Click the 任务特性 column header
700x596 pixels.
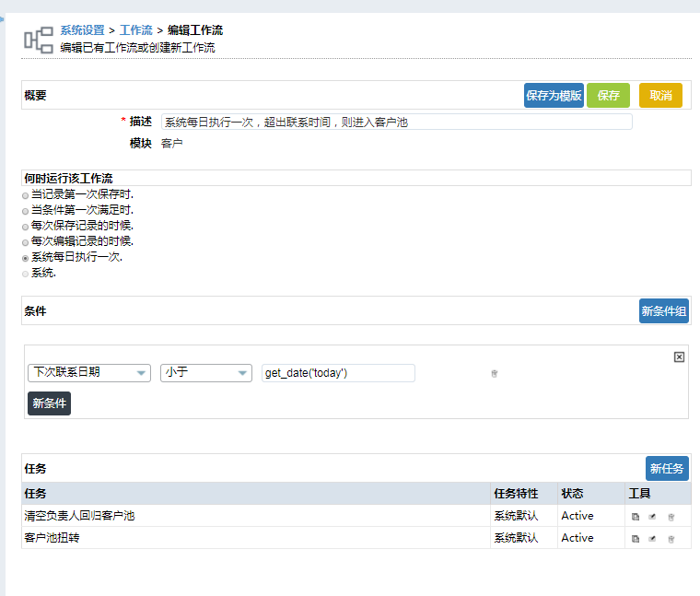(516, 494)
